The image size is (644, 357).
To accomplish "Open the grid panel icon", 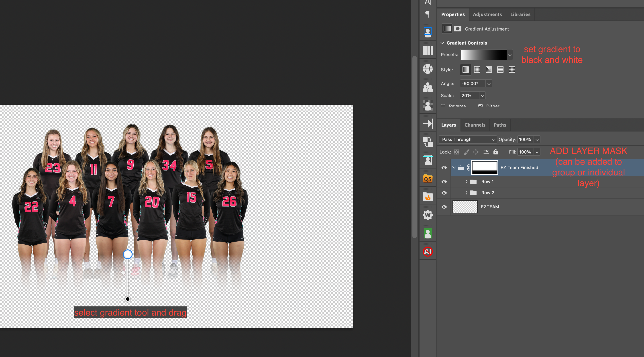I will point(428,51).
